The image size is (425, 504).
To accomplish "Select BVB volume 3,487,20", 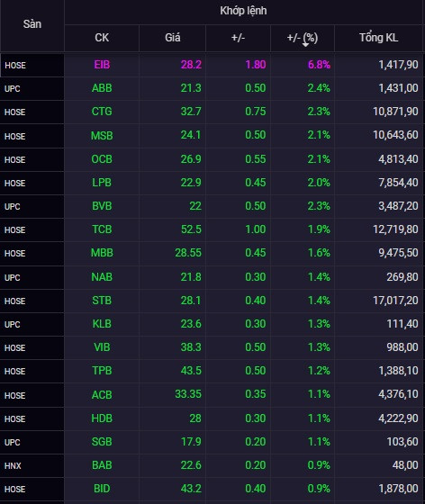I will (x=398, y=206).
